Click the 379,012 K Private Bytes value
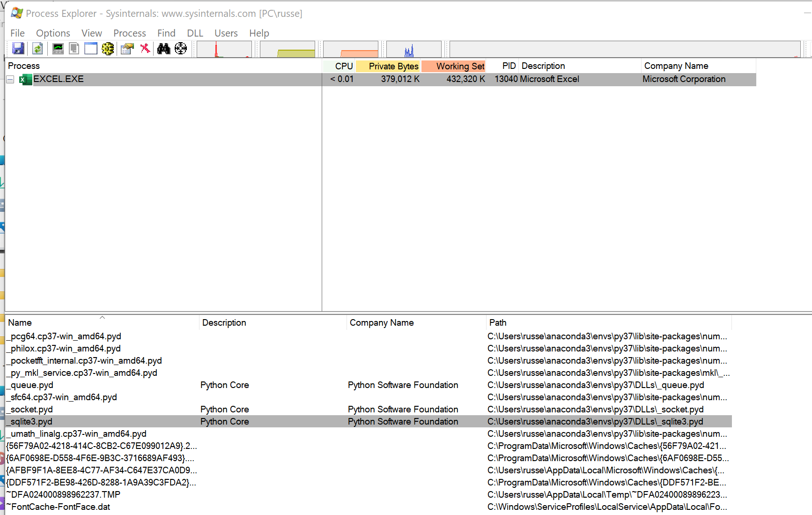Image resolution: width=812 pixels, height=515 pixels. point(400,79)
